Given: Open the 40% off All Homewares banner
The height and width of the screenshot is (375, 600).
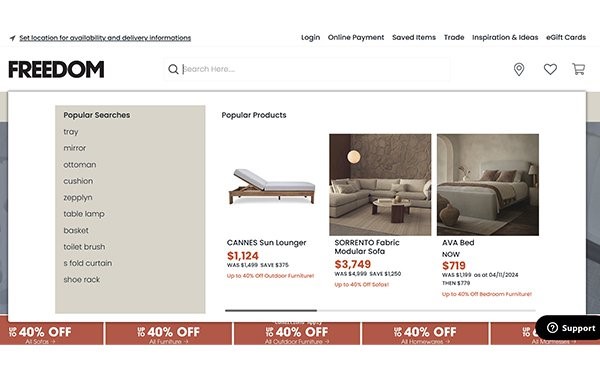Looking at the screenshot, I should (x=425, y=334).
